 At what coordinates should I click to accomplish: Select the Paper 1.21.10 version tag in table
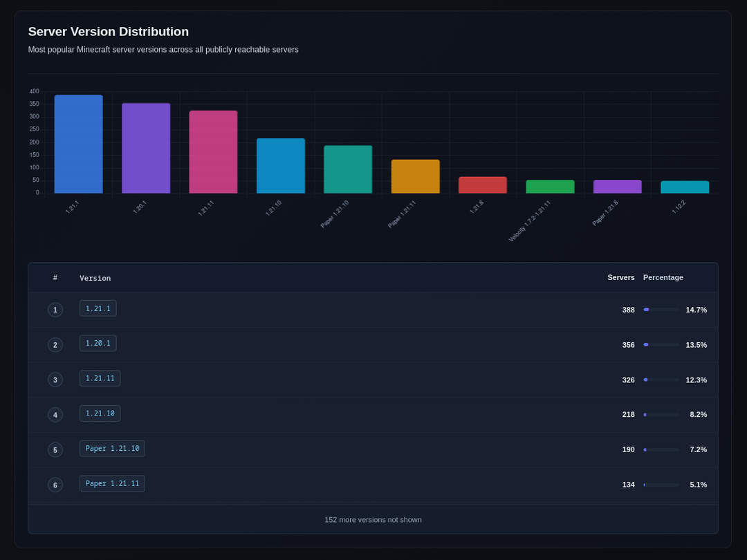pyautogui.click(x=112, y=449)
